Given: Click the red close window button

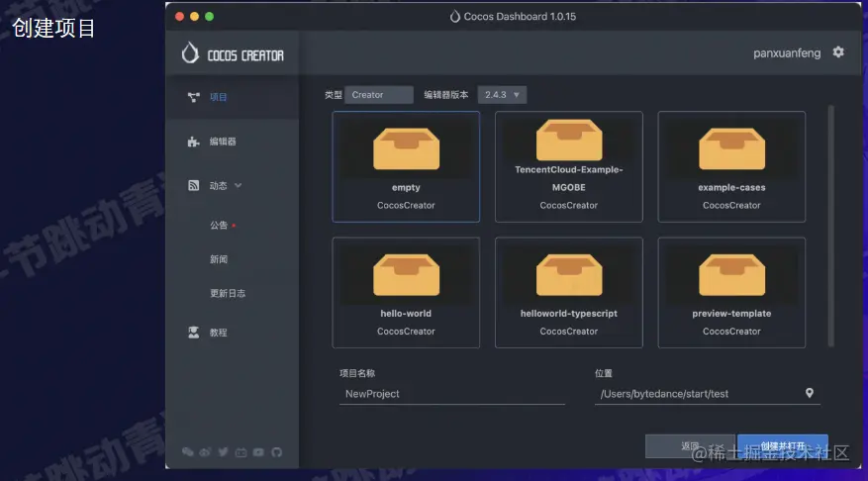Looking at the screenshot, I should (x=179, y=17).
